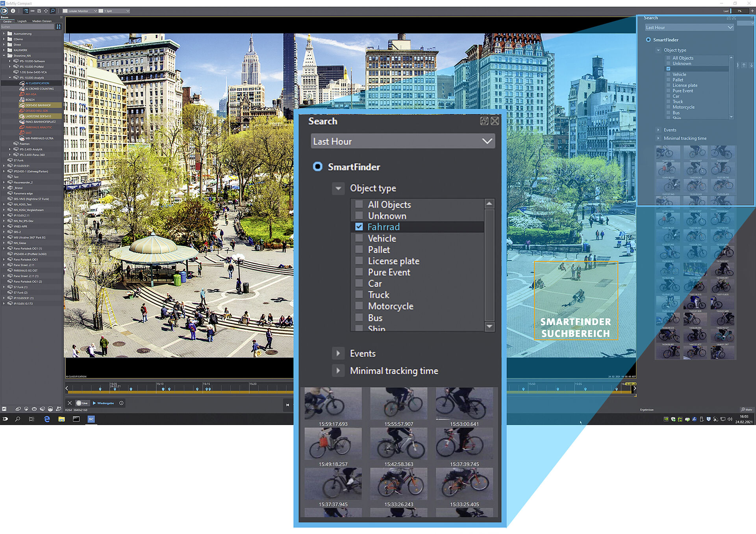Switch to the Logisch tab

click(x=22, y=21)
